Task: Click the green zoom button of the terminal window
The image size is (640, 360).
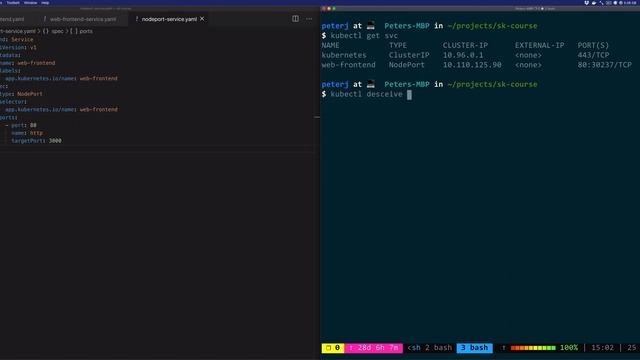Action: 334,9
